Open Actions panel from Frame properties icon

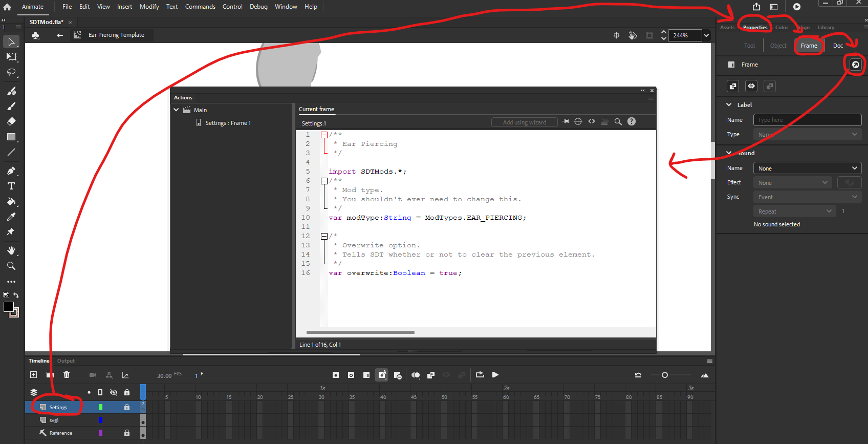tap(855, 65)
